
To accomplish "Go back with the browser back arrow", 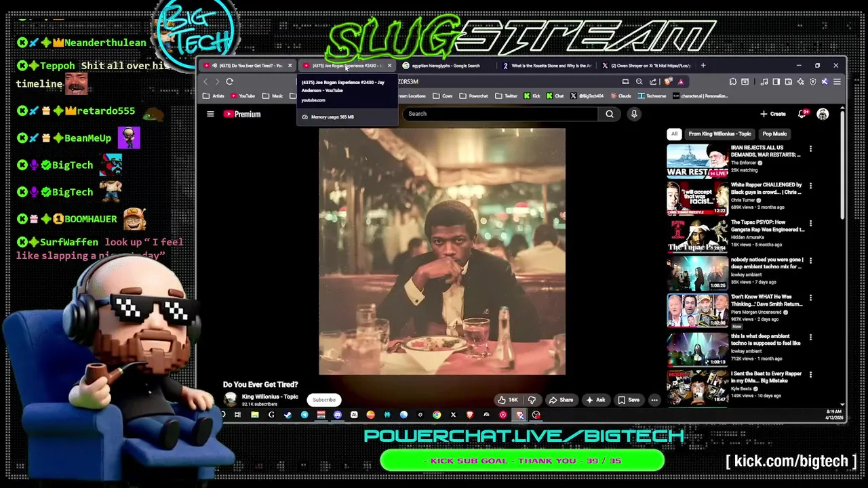I will pos(205,81).
